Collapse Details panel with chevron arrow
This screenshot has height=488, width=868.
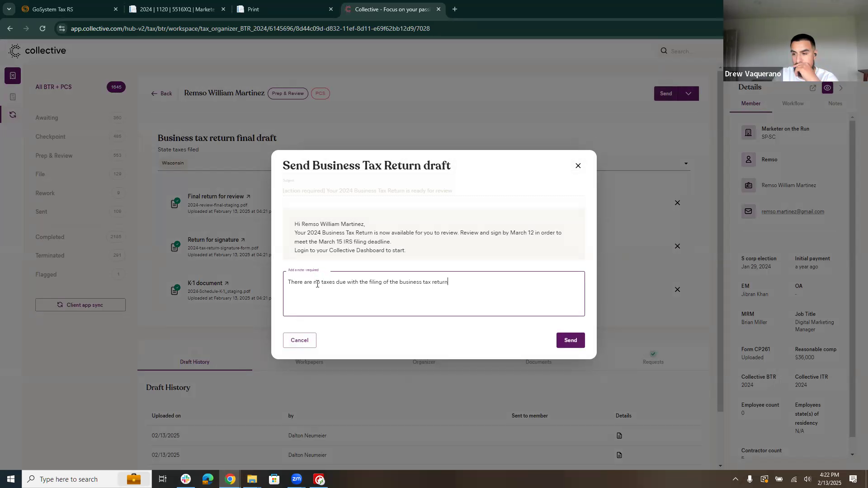(x=841, y=88)
